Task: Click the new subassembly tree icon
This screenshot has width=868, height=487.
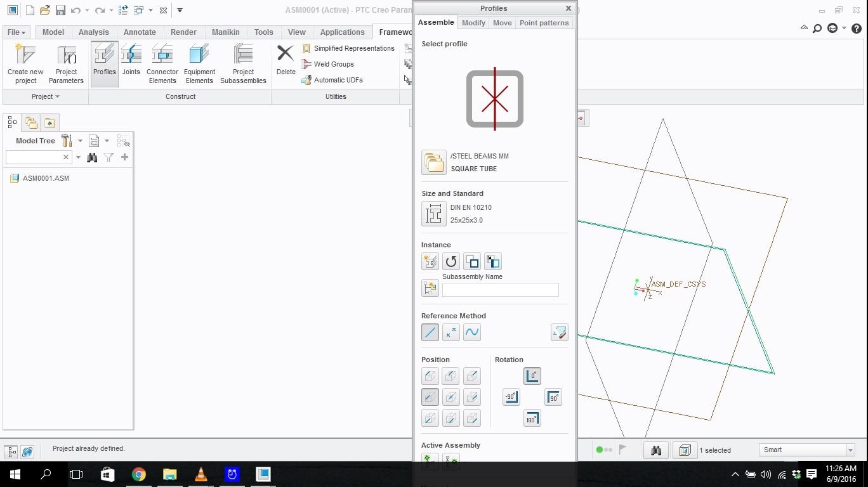Action: pos(430,288)
